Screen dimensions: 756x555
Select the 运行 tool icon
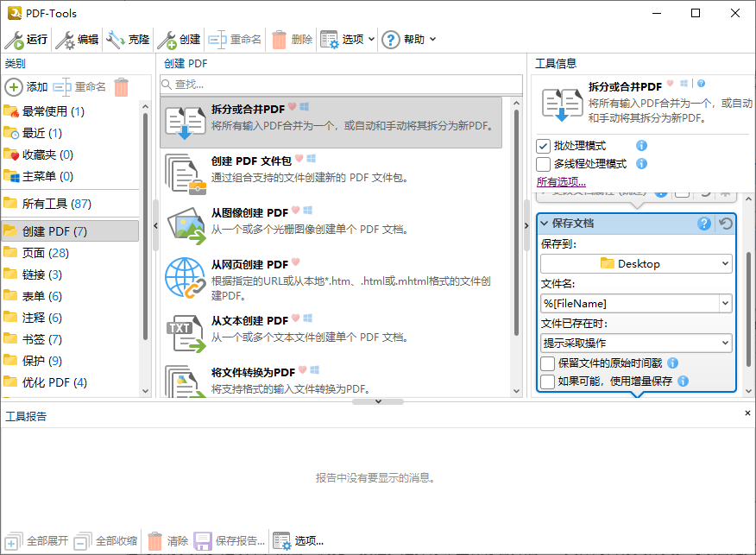(x=16, y=39)
